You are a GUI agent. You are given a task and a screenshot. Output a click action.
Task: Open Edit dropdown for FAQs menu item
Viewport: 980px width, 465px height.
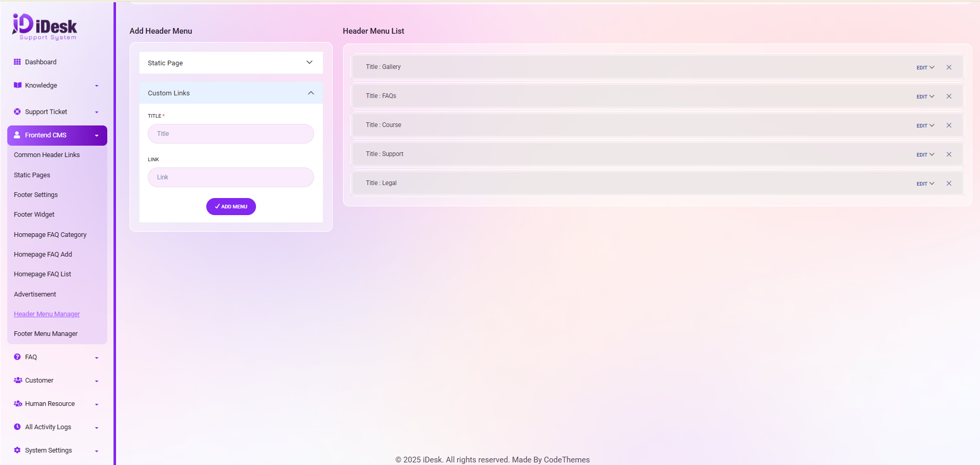click(x=925, y=96)
